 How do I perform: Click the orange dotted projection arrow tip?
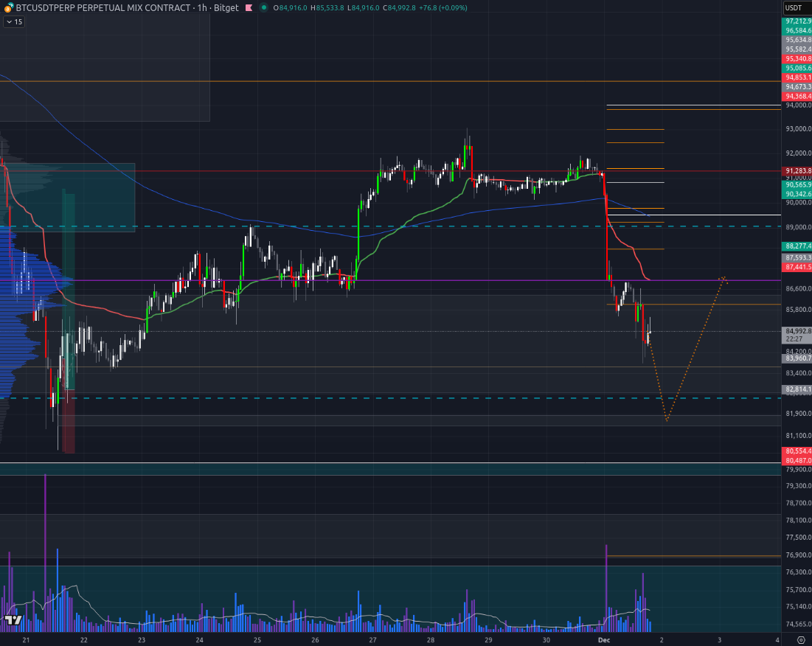pyautogui.click(x=724, y=278)
